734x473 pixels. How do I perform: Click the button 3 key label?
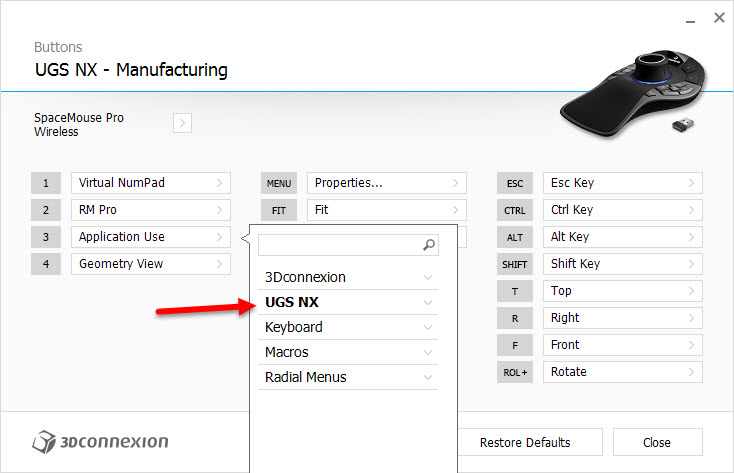pyautogui.click(x=46, y=237)
